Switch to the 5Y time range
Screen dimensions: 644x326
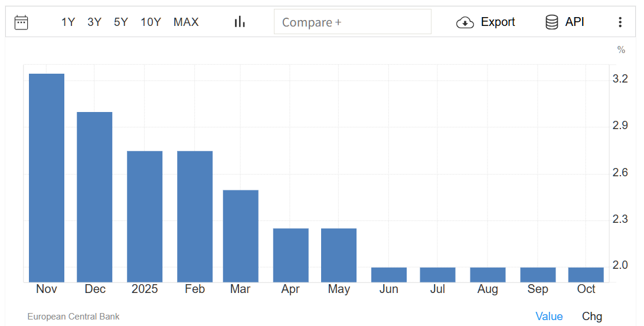(x=121, y=22)
